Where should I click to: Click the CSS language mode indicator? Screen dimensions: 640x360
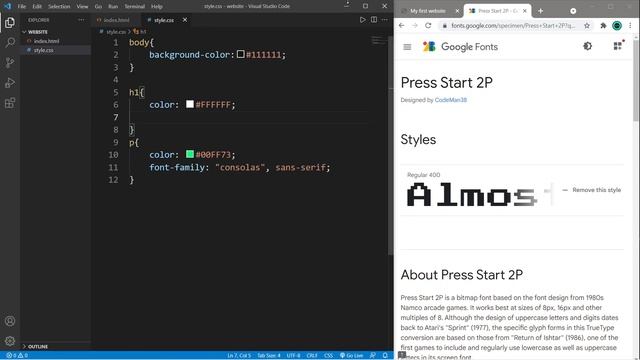(329, 356)
